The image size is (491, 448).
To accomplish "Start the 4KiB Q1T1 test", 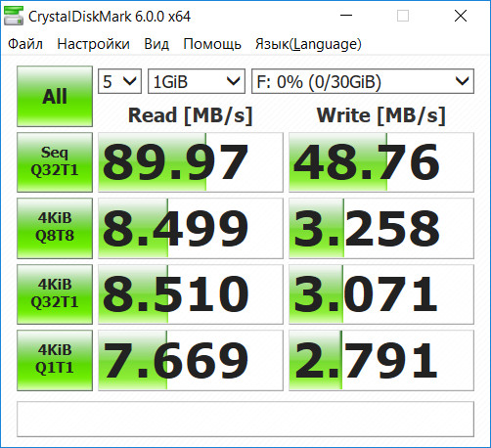I will (x=55, y=360).
